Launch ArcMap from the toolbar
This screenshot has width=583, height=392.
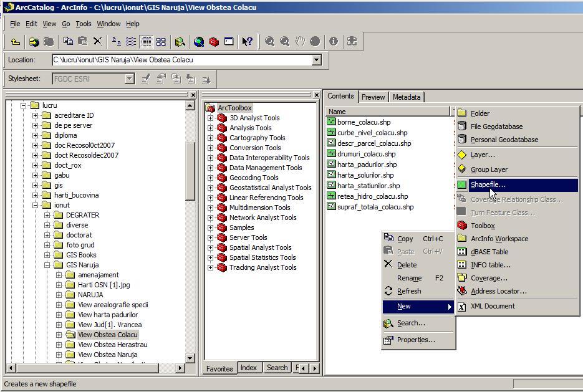click(199, 42)
